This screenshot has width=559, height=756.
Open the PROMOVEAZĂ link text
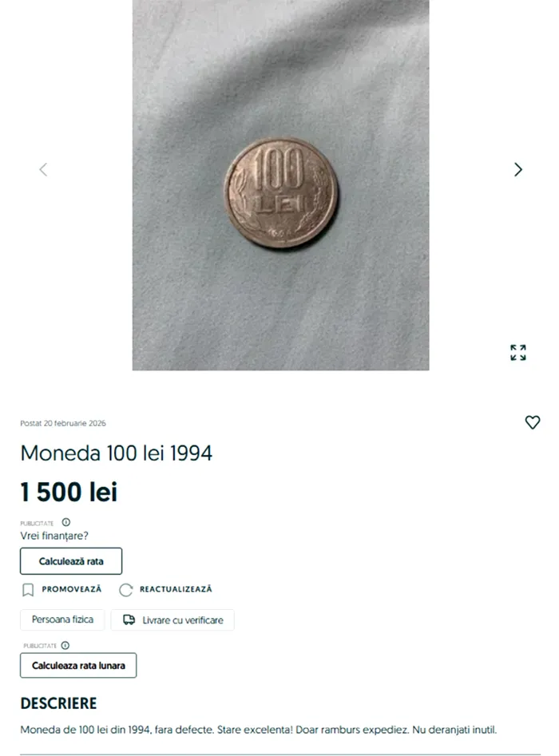point(72,589)
